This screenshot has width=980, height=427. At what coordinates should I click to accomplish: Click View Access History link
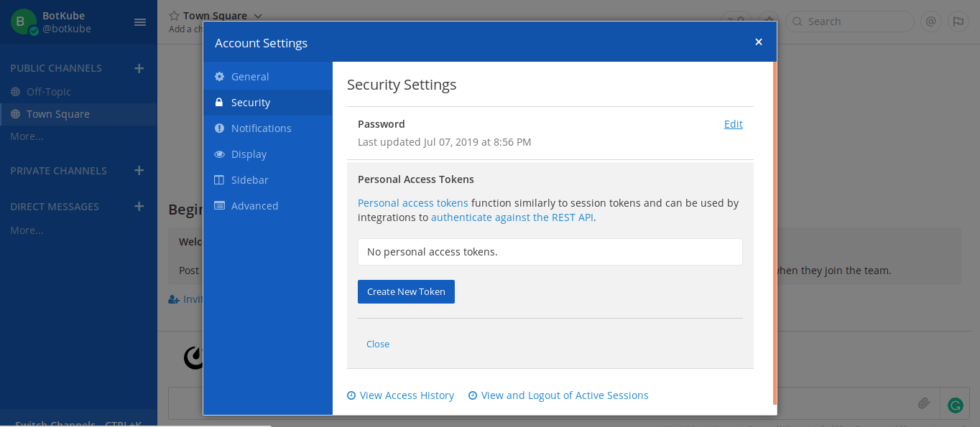pyautogui.click(x=406, y=395)
